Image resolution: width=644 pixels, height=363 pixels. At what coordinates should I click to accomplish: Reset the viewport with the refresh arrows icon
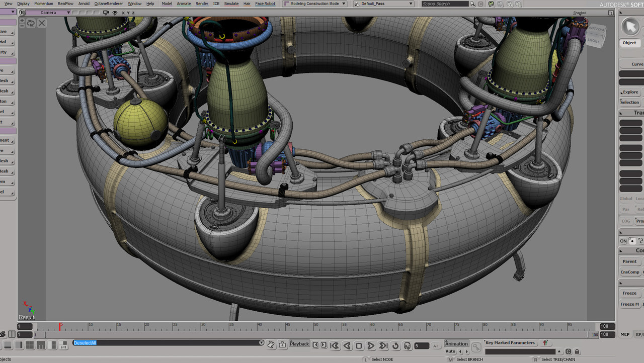coord(31,23)
